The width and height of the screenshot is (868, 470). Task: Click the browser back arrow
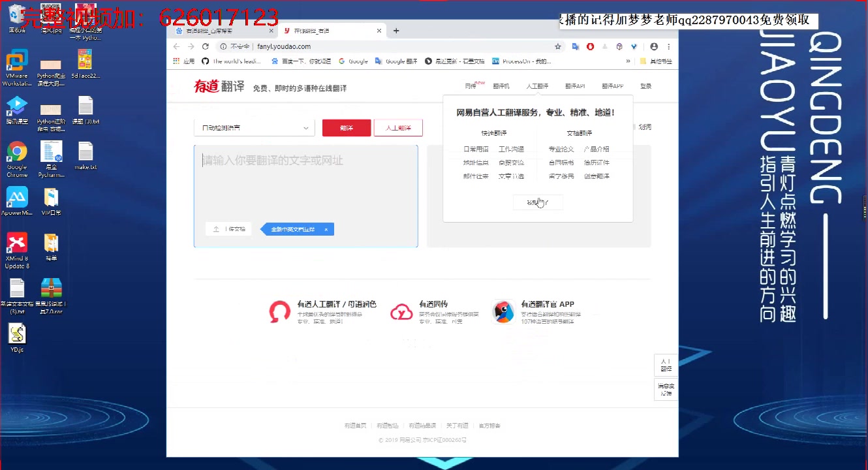point(176,46)
